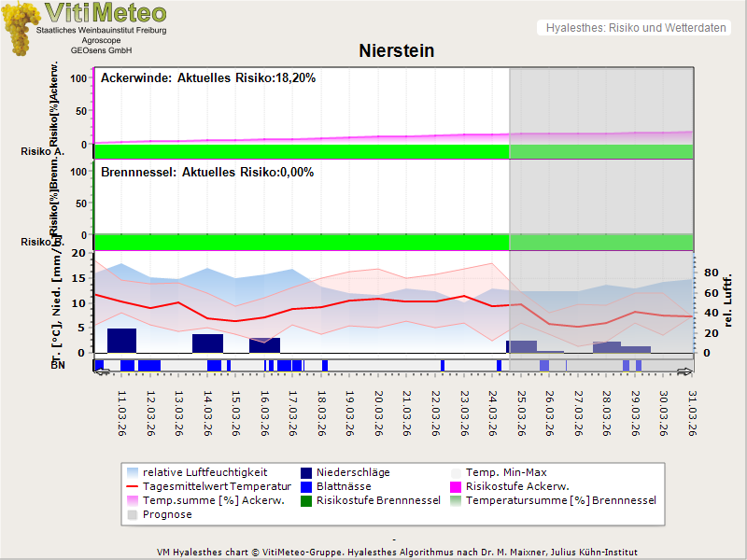Click the green Ackerwinde risk level bar
This screenshot has width=747, height=560.
point(301,150)
